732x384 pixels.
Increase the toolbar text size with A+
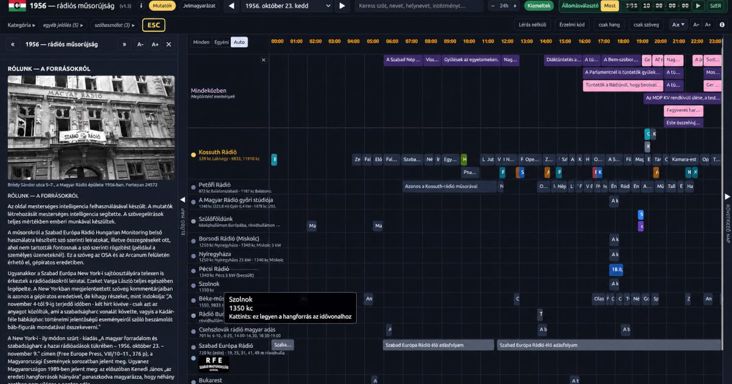pyautogui.click(x=708, y=25)
